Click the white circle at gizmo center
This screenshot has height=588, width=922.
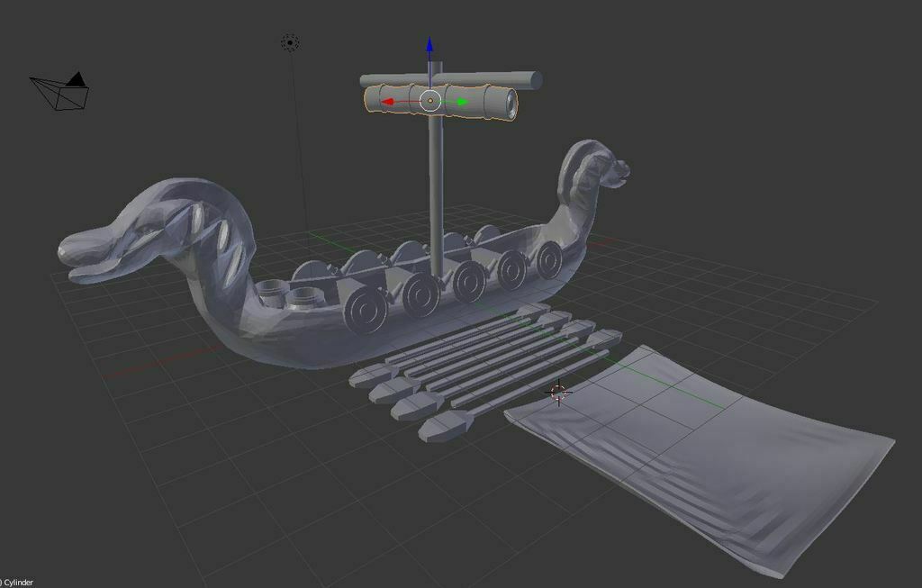click(x=430, y=101)
